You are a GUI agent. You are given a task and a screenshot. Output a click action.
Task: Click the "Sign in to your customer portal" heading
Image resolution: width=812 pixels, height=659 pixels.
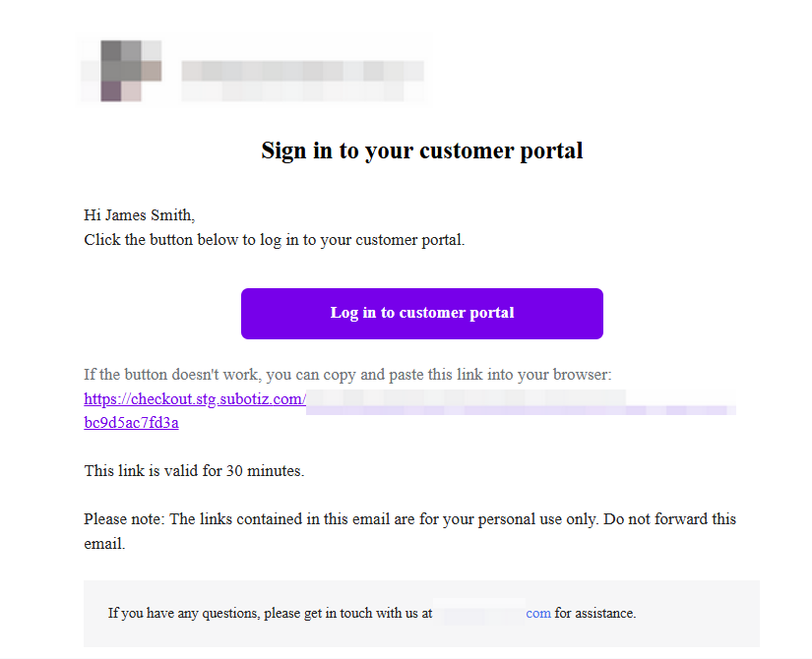pyautogui.click(x=421, y=150)
